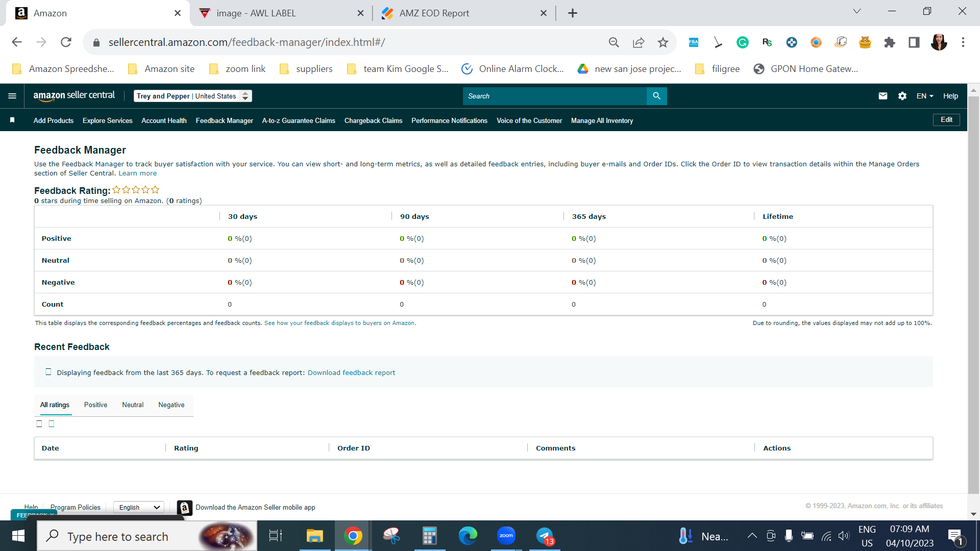Open the Chrome profile avatar
The image size is (980, 551).
click(x=938, y=42)
